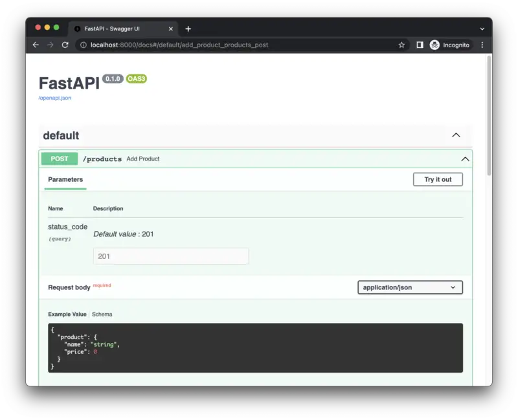Screen dimensions: 518x420
Task: Click the Add Product summary text
Action: (x=142, y=159)
